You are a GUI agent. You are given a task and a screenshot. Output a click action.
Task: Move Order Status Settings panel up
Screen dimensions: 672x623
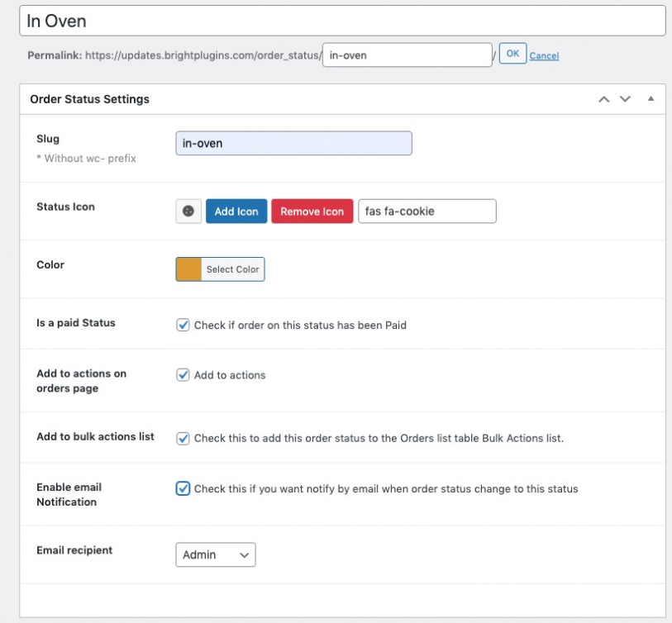pos(604,99)
